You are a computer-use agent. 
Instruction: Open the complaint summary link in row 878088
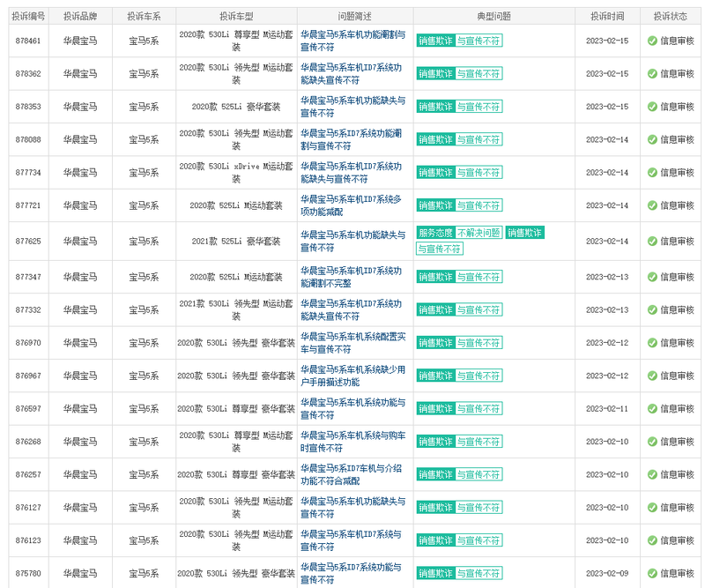point(351,140)
